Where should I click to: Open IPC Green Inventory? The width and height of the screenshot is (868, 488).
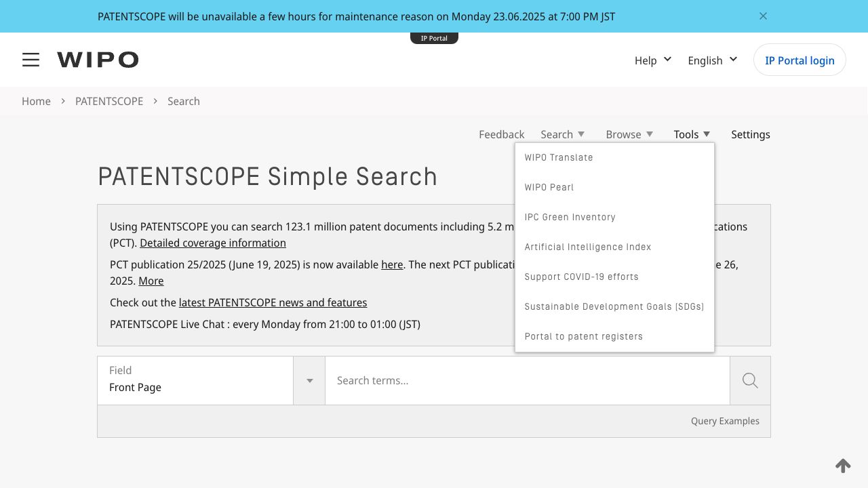pos(570,217)
